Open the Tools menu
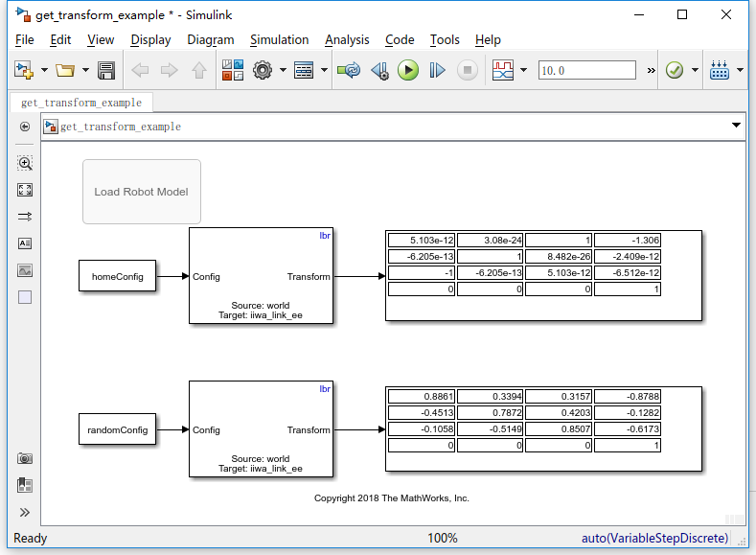This screenshot has height=555, width=756. pos(445,39)
